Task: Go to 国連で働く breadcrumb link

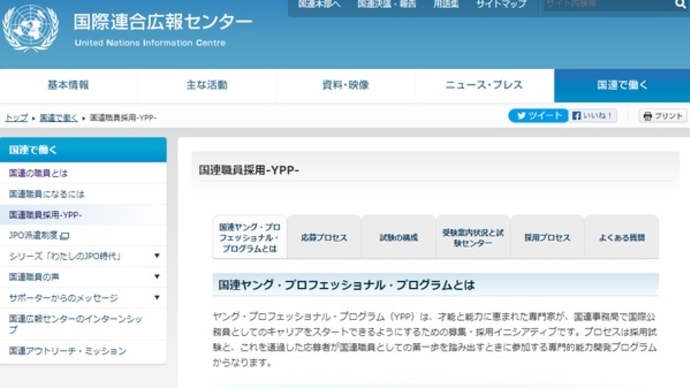Action: pos(59,117)
